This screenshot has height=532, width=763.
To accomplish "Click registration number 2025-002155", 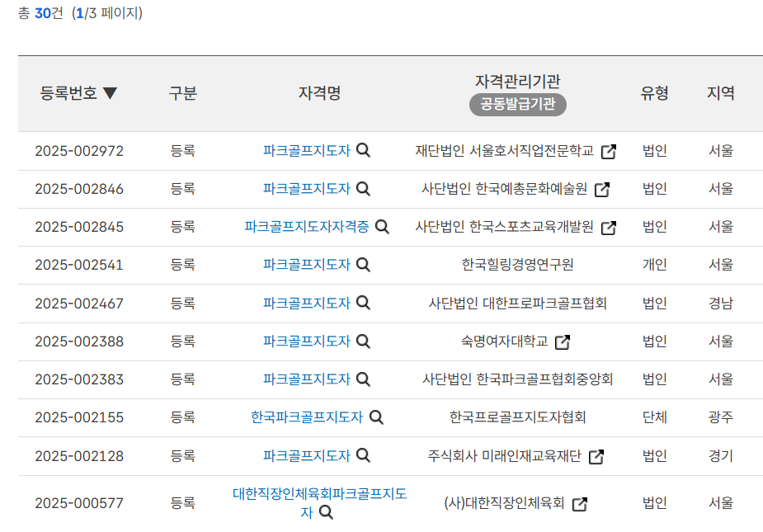I will [x=79, y=417].
